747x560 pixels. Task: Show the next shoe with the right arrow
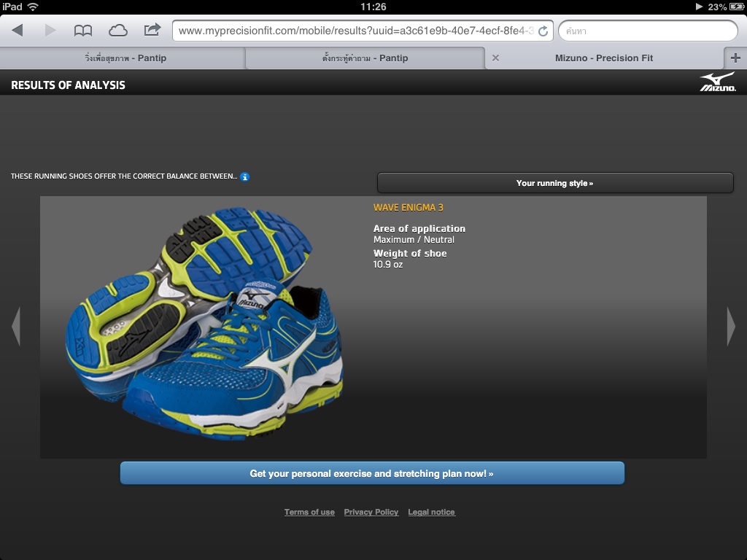coord(731,326)
